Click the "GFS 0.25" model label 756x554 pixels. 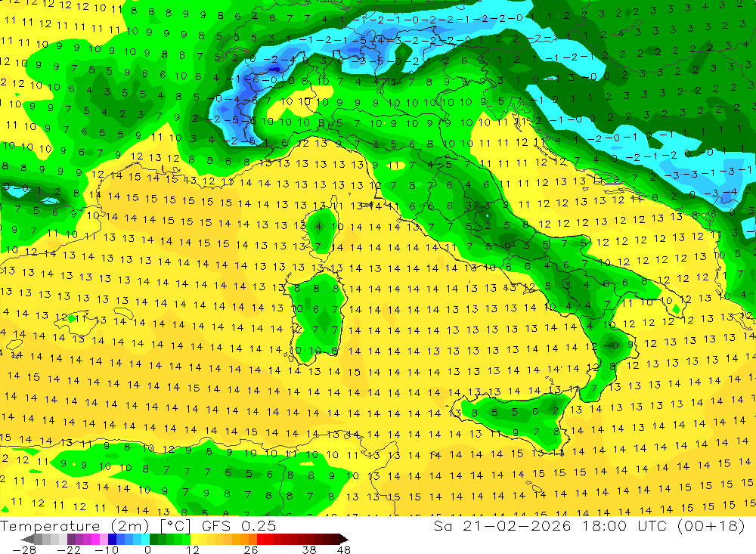(239, 525)
